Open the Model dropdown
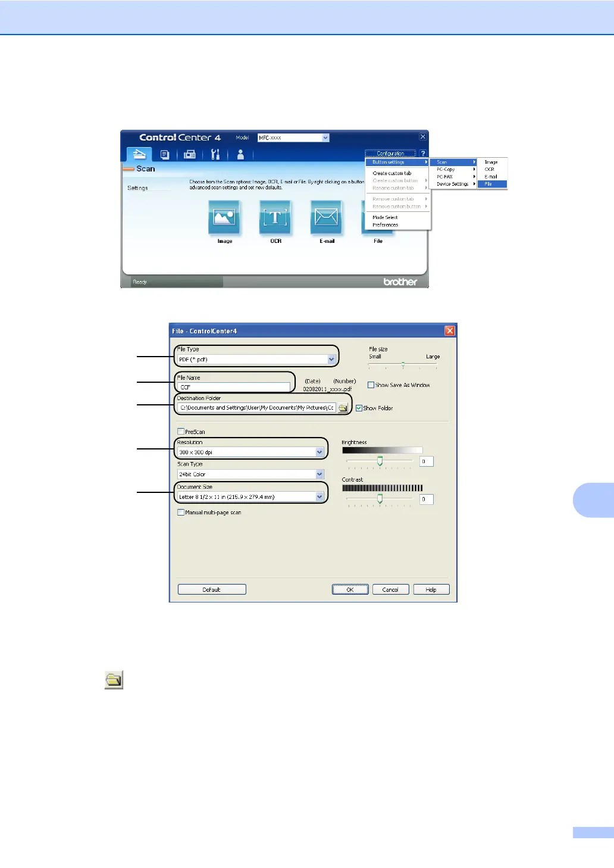614x868 pixels. (x=325, y=138)
